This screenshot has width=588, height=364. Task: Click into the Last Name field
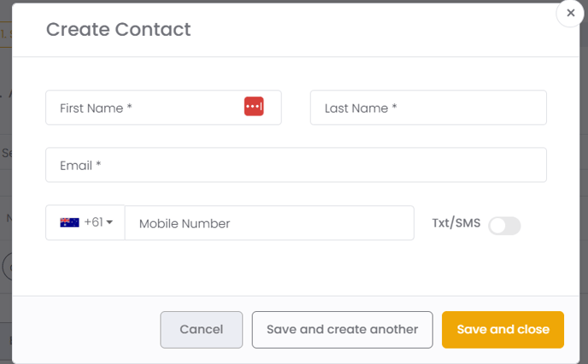pos(428,108)
